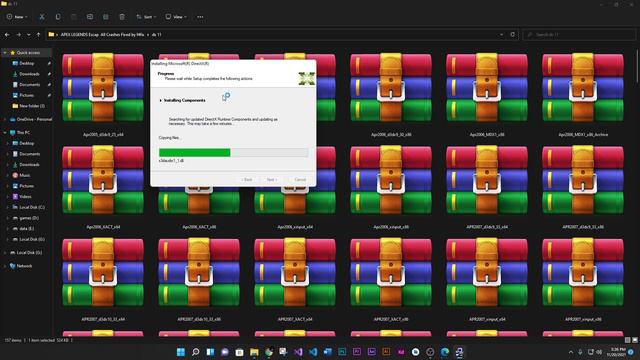Go forward with the Forward arrow
This screenshot has width=640, height=360.
pos(18,35)
